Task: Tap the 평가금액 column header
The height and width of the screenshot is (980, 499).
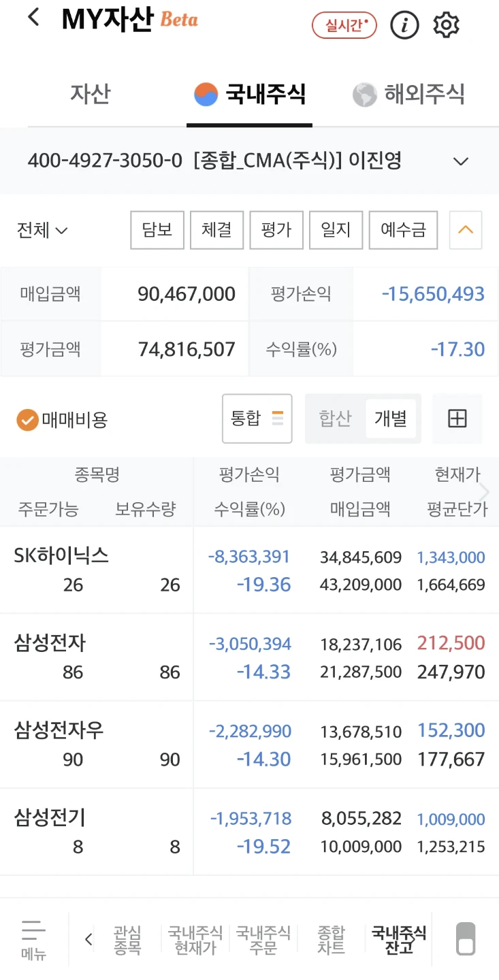Action: tap(360, 474)
